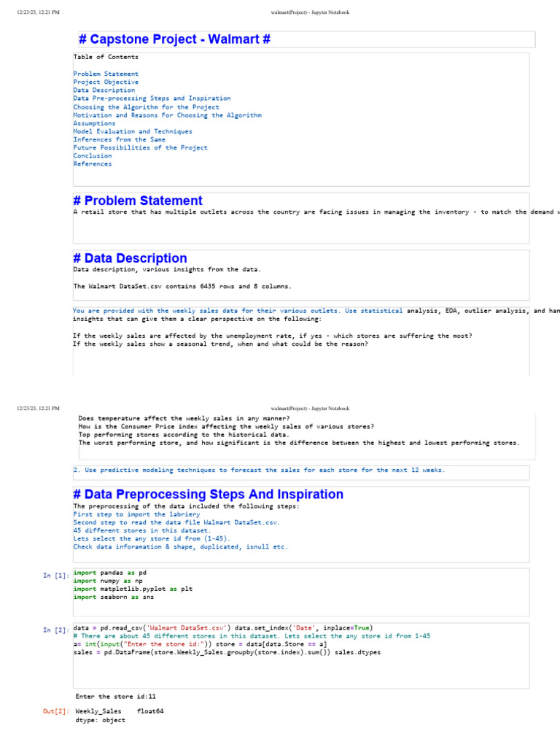Image resolution: width=560 pixels, height=747 pixels.
Task: Click the 'In [1]:' cell prompt
Action: pos(56,576)
